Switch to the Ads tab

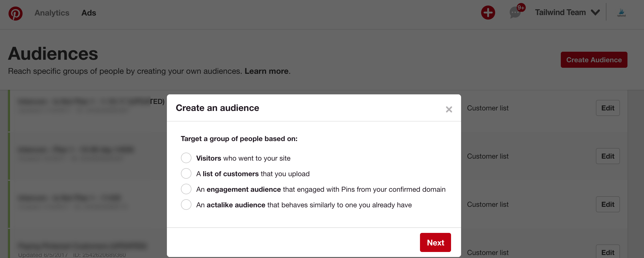pos(89,13)
